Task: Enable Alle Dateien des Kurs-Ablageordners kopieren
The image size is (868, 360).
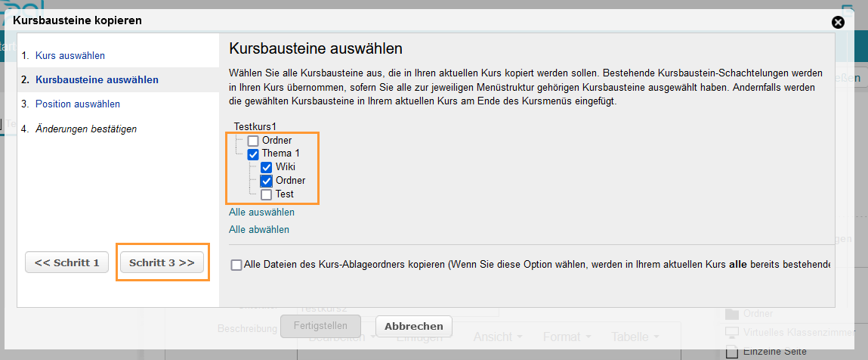Action: [x=237, y=265]
